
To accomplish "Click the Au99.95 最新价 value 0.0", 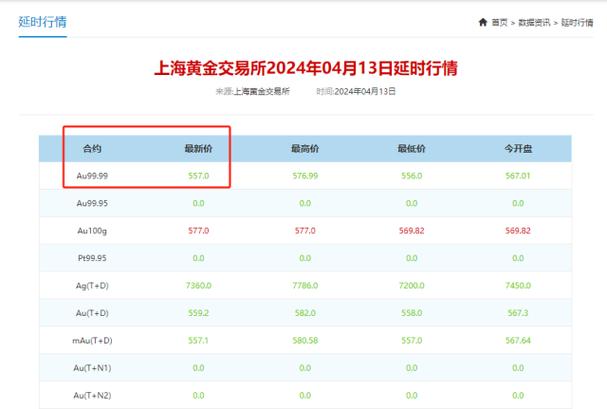I will (x=199, y=203).
